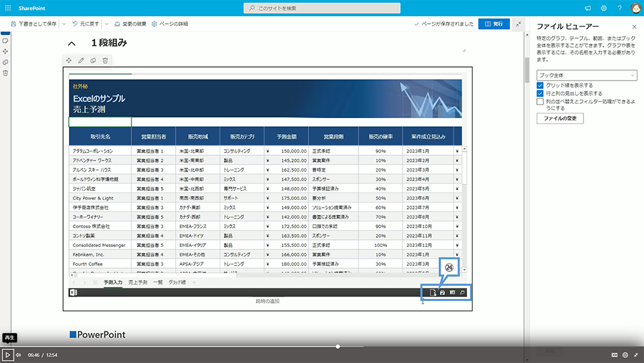
Task: Click the video progress bar handle
Action: pyautogui.click(x=338, y=347)
